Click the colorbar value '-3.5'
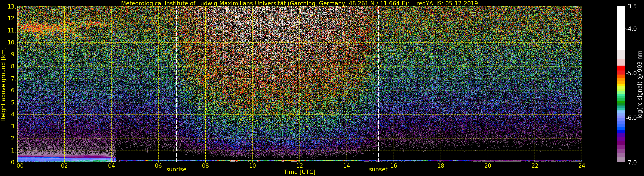This screenshot has width=644, height=176. tap(632, 6)
